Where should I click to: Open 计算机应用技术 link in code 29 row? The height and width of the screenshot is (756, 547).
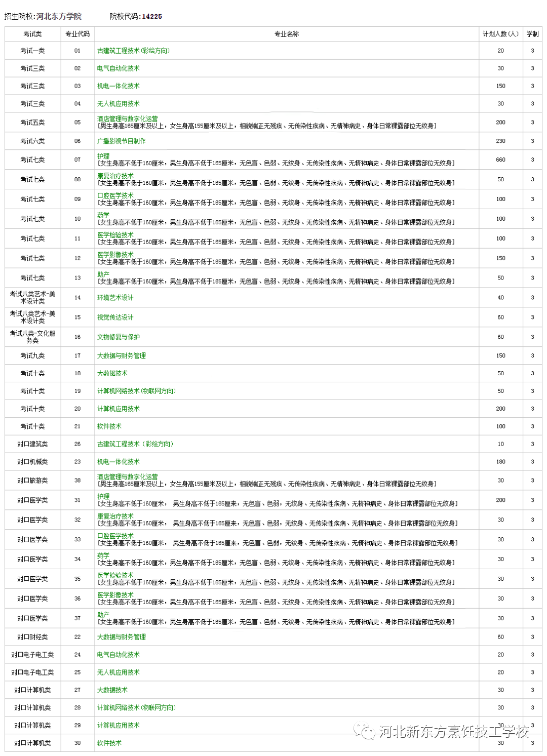click(x=118, y=726)
